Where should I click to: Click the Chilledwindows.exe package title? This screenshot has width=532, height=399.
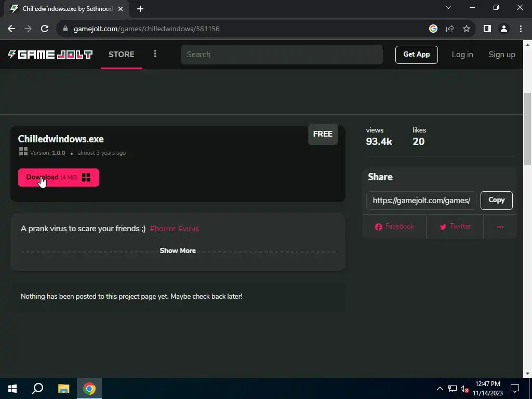(61, 139)
